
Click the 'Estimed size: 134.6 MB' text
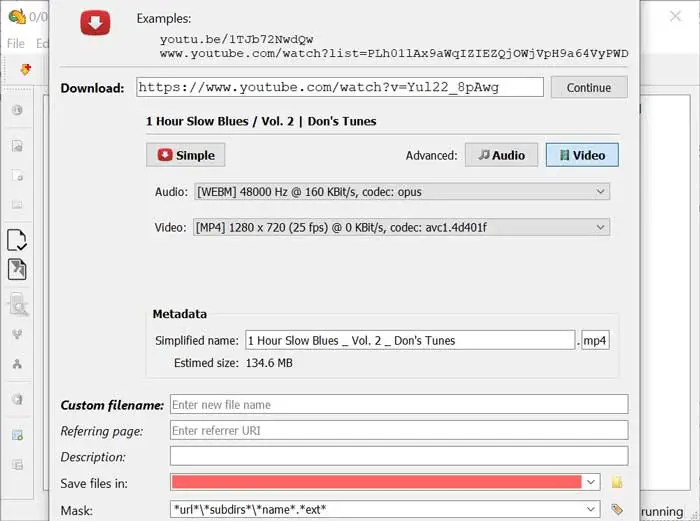pos(233,363)
